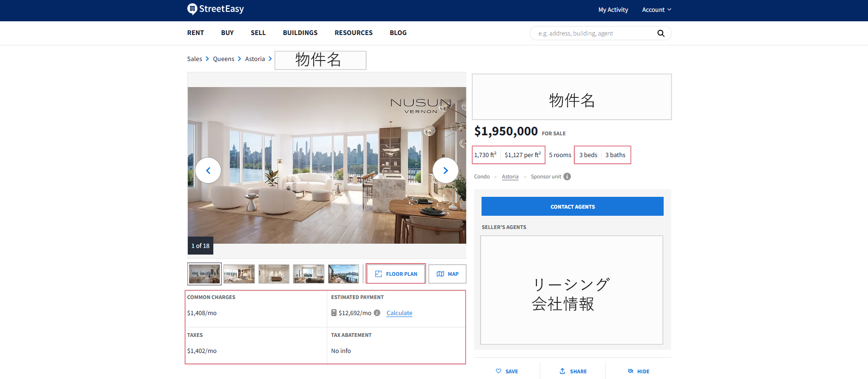The width and height of the screenshot is (868, 379).
Task: Click the Contact Agents button
Action: pos(572,207)
